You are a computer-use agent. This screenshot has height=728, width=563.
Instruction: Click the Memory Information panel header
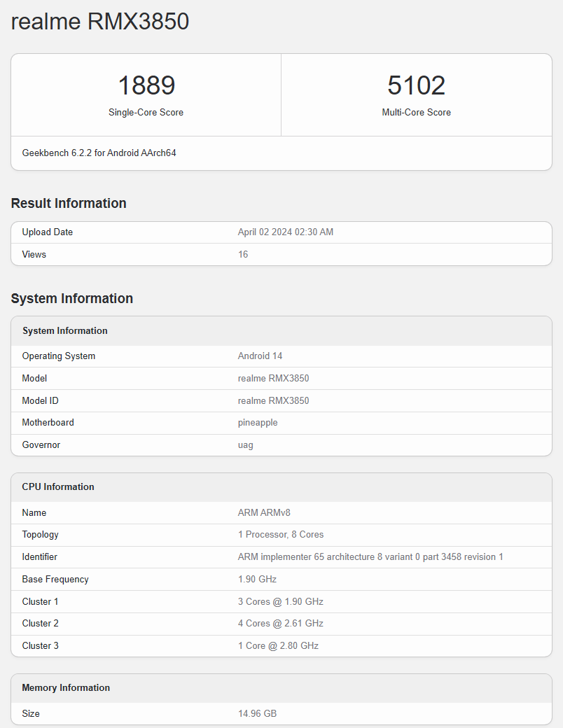pyautogui.click(x=66, y=687)
